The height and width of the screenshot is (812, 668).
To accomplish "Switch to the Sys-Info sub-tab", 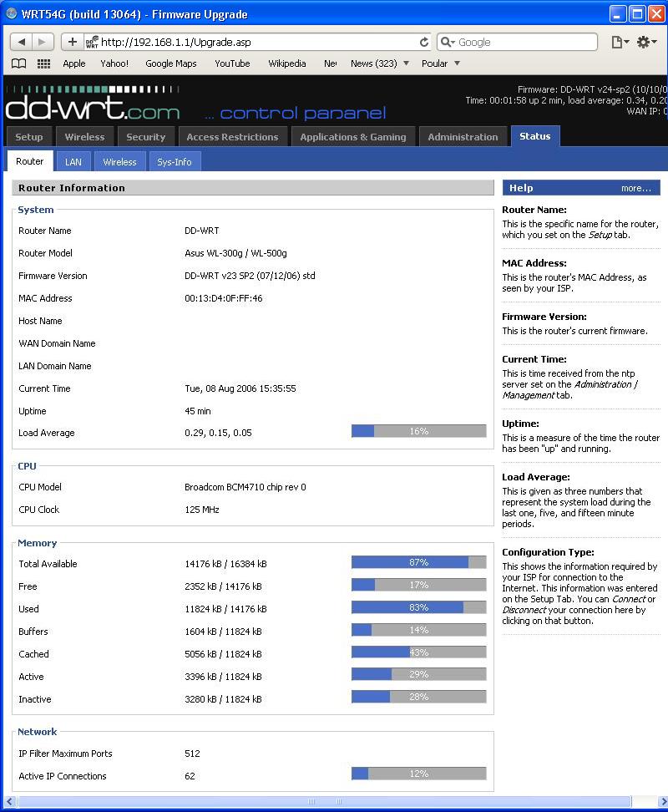I will (175, 161).
